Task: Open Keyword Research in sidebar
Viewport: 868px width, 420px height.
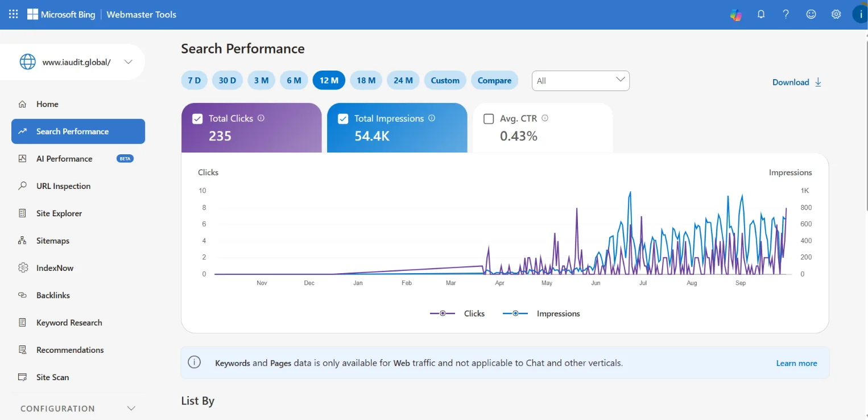Action: tap(78, 323)
